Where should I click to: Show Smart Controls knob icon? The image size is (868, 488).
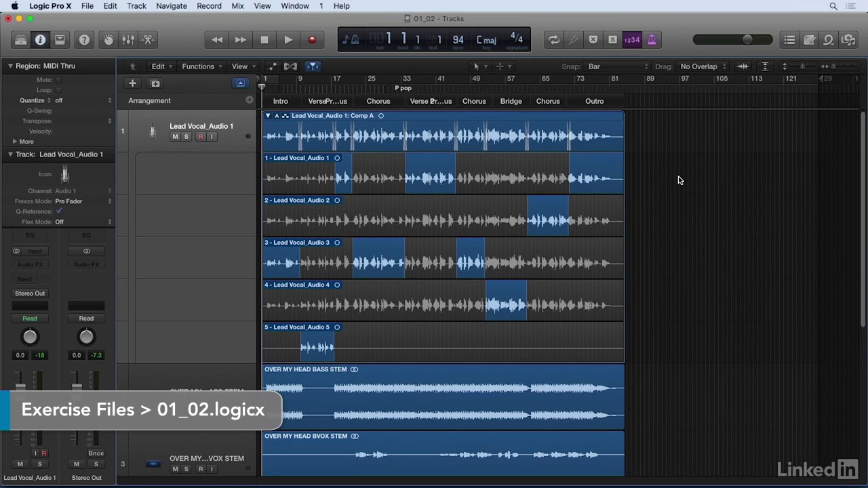[x=108, y=40]
